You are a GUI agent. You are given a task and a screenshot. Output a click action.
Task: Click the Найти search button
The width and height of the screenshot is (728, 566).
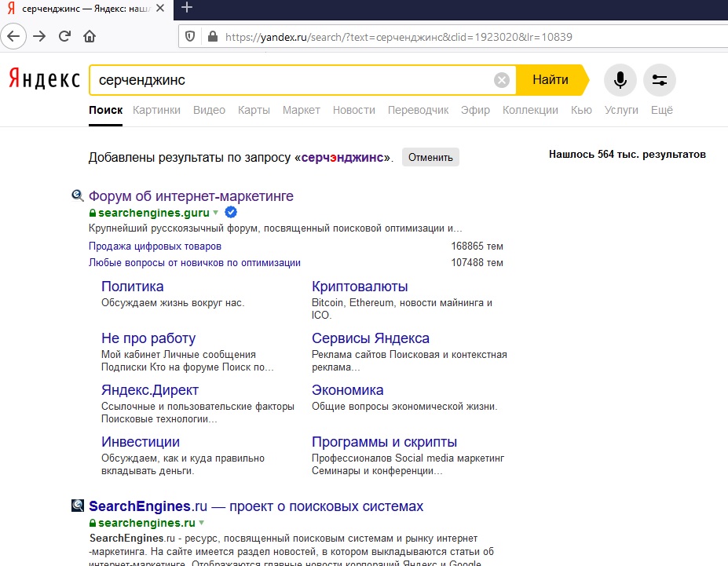(551, 80)
